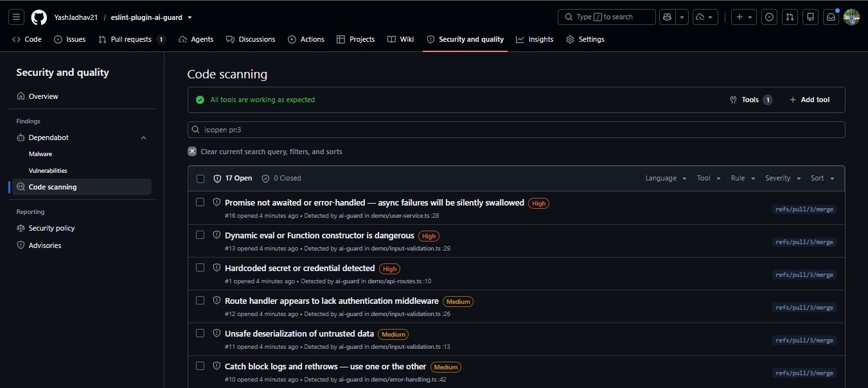868x388 pixels.
Task: Open the YashJadhav21 owner link
Action: pyautogui.click(x=76, y=17)
